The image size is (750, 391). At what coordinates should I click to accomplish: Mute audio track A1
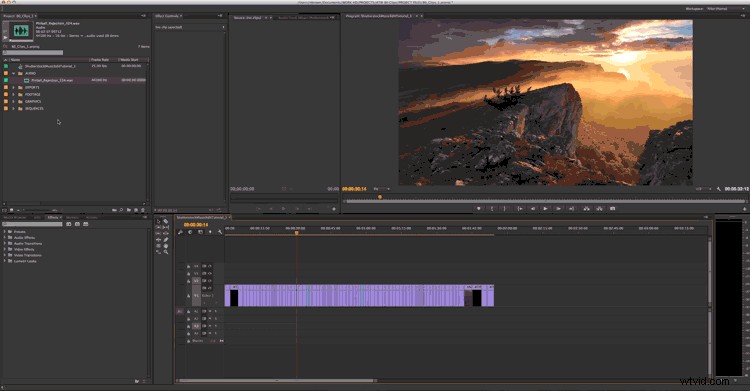coord(210,312)
